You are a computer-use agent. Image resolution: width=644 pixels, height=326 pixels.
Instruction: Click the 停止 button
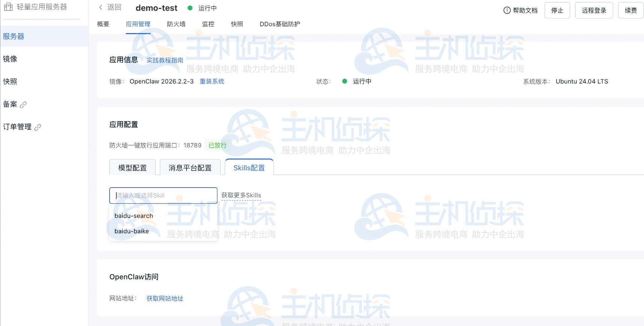pyautogui.click(x=557, y=11)
